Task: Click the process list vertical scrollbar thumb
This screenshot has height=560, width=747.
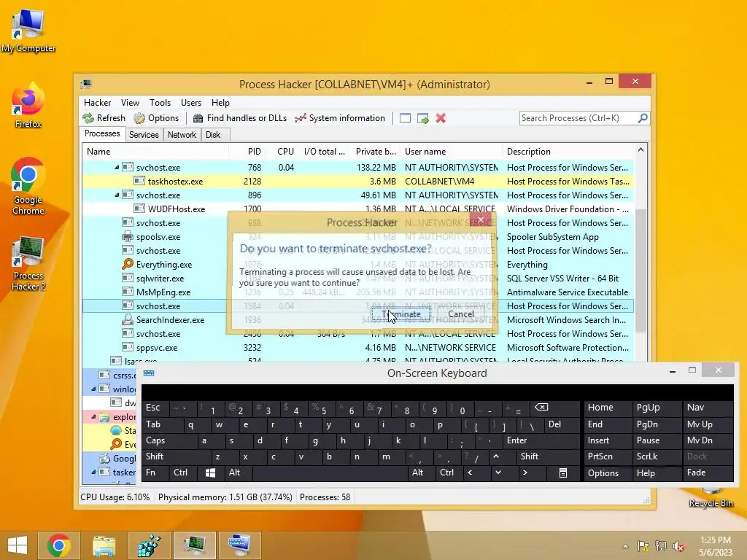Action: point(640,271)
